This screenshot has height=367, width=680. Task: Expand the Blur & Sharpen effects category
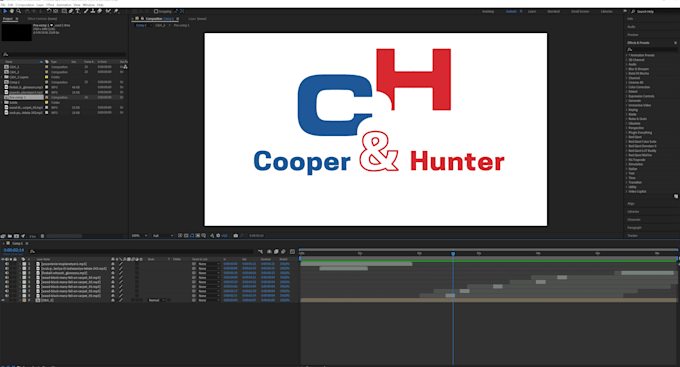pyautogui.click(x=627, y=69)
